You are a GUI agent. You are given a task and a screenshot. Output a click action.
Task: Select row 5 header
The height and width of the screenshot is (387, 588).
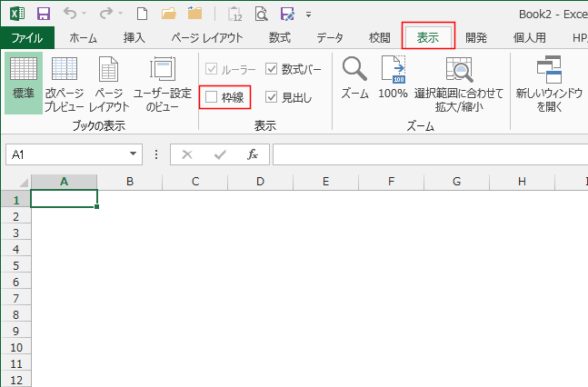pos(15,265)
